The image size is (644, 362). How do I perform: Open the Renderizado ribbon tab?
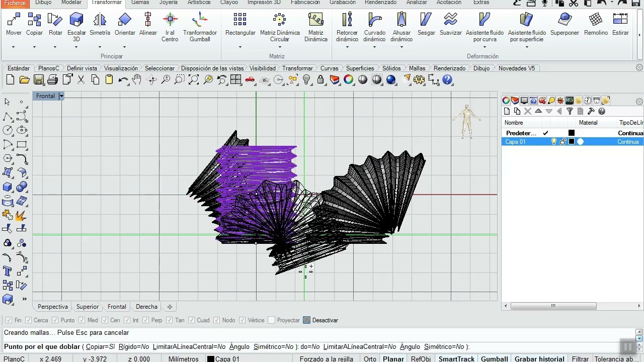(381, 3)
